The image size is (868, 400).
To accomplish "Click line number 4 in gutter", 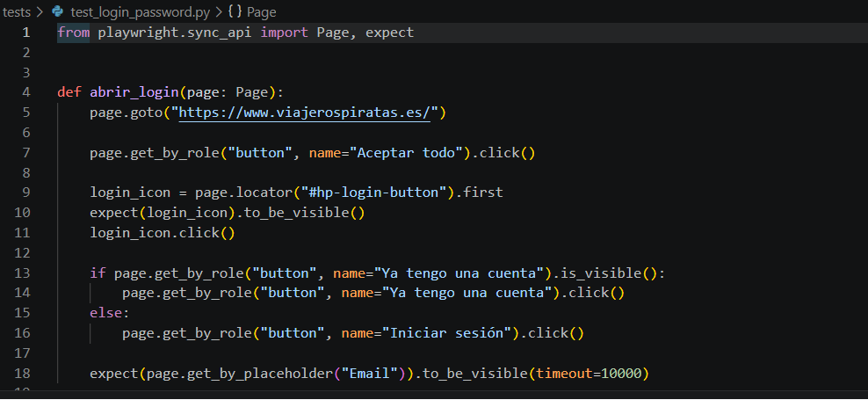I will tap(26, 92).
